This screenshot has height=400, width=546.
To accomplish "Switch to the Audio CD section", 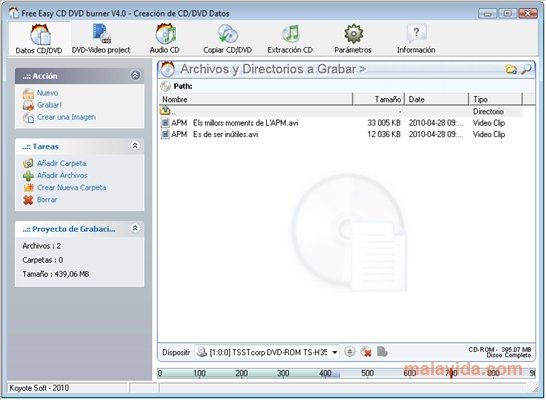I will pyautogui.click(x=165, y=39).
